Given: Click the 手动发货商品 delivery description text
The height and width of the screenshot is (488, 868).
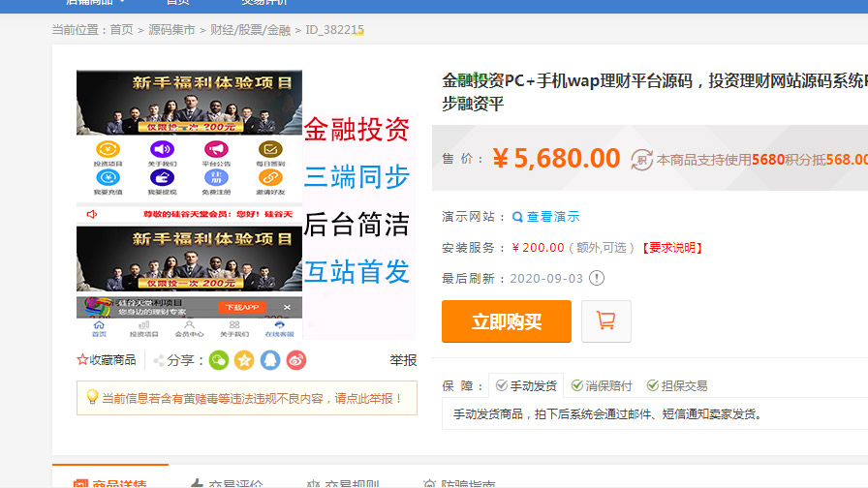Looking at the screenshot, I should 607,413.
